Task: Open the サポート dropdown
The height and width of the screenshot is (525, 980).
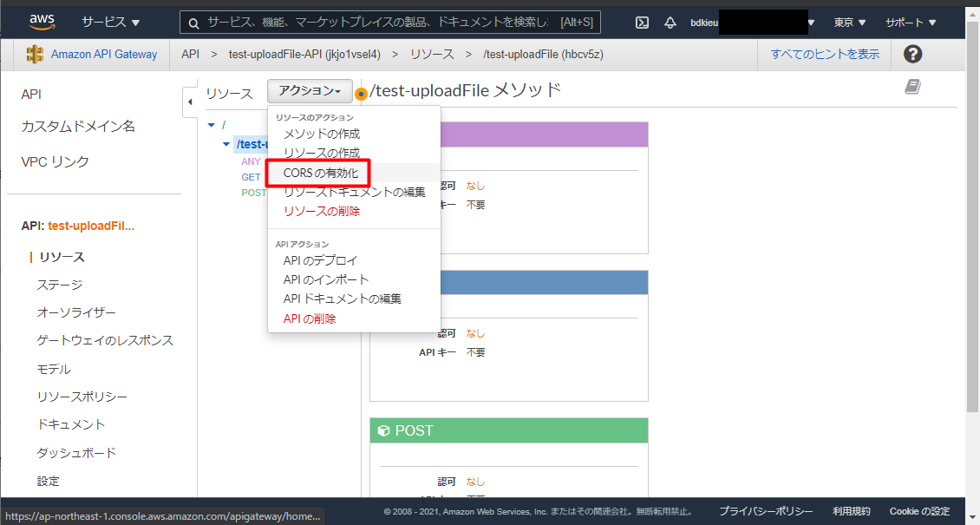Action: click(911, 23)
